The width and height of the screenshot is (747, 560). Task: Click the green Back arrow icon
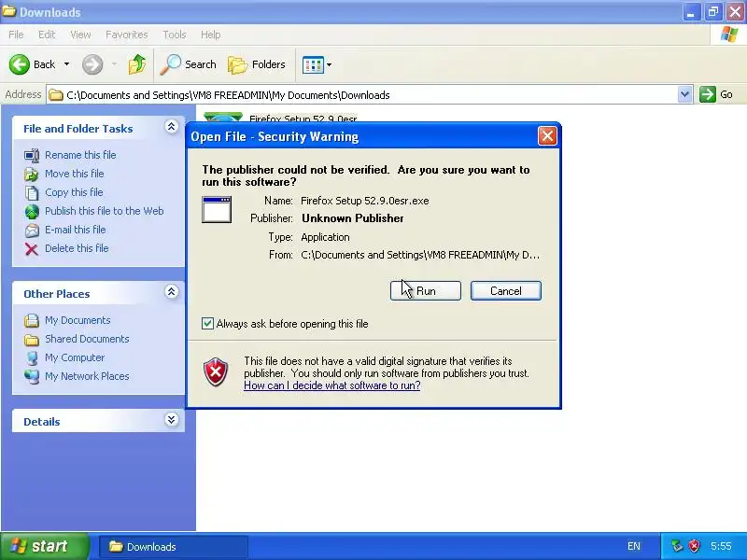19,64
